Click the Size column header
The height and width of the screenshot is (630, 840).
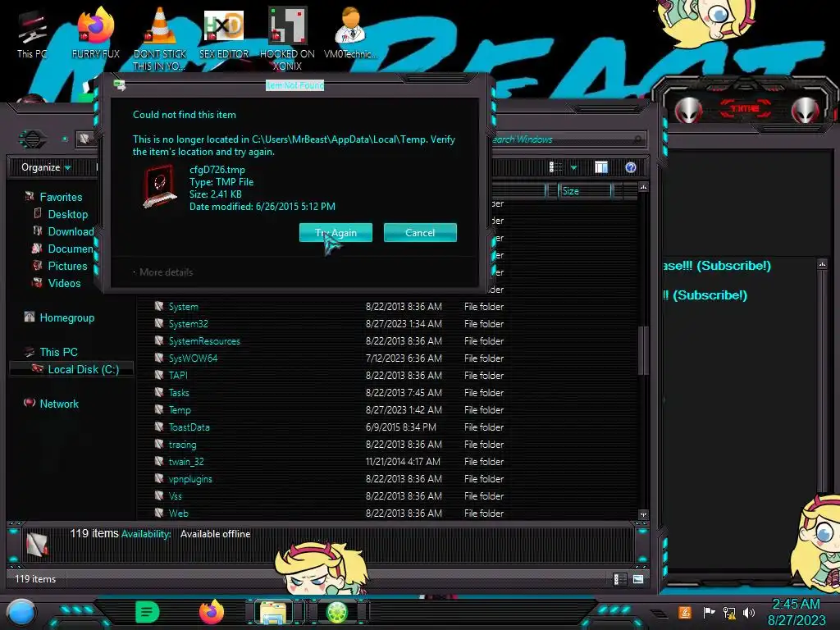[x=585, y=190]
